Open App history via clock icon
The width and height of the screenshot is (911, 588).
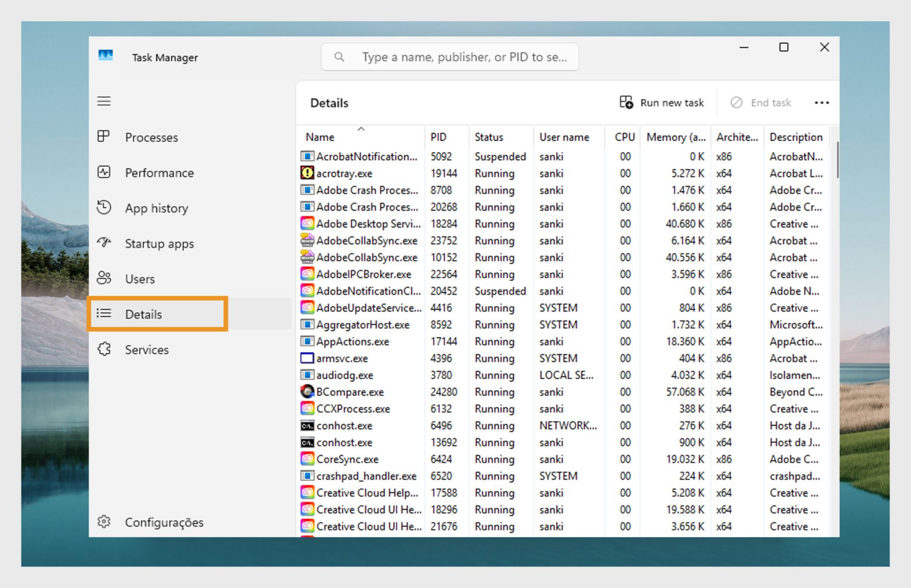pyautogui.click(x=103, y=207)
